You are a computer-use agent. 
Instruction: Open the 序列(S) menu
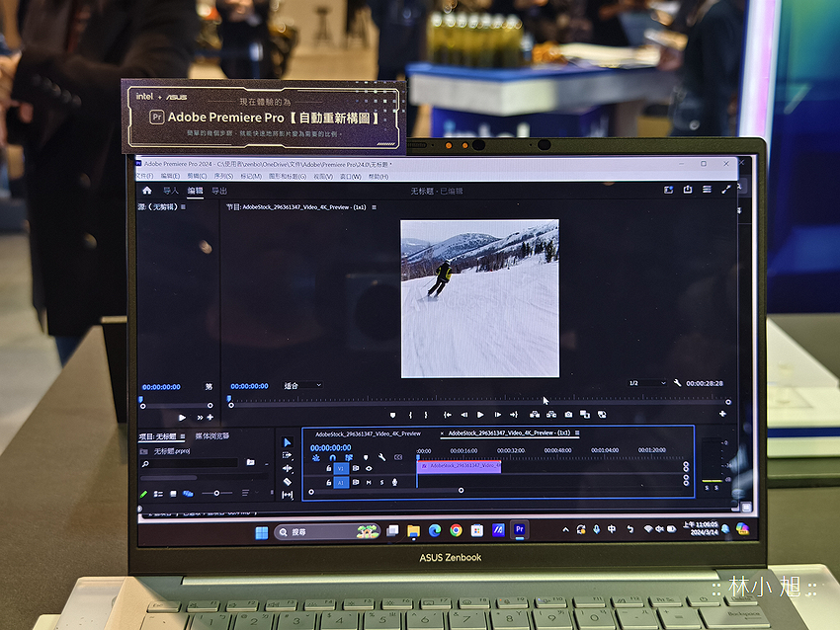[x=223, y=176]
